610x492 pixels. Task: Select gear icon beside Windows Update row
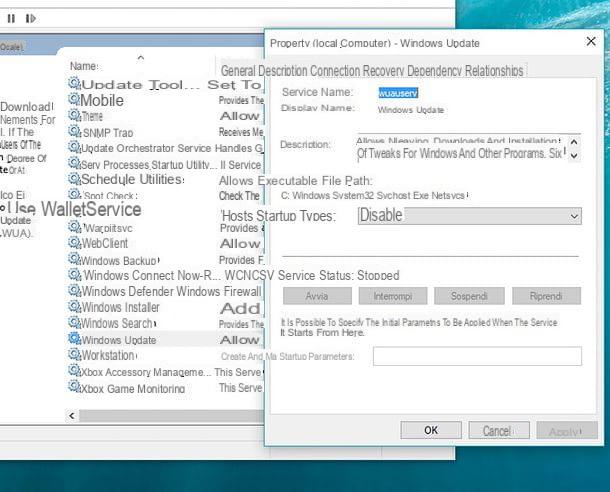tap(74, 339)
